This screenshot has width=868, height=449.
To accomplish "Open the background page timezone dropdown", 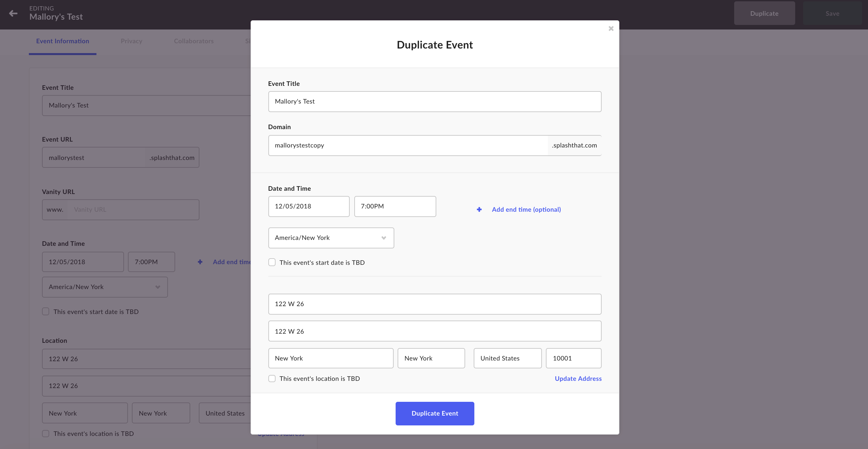I will [105, 287].
